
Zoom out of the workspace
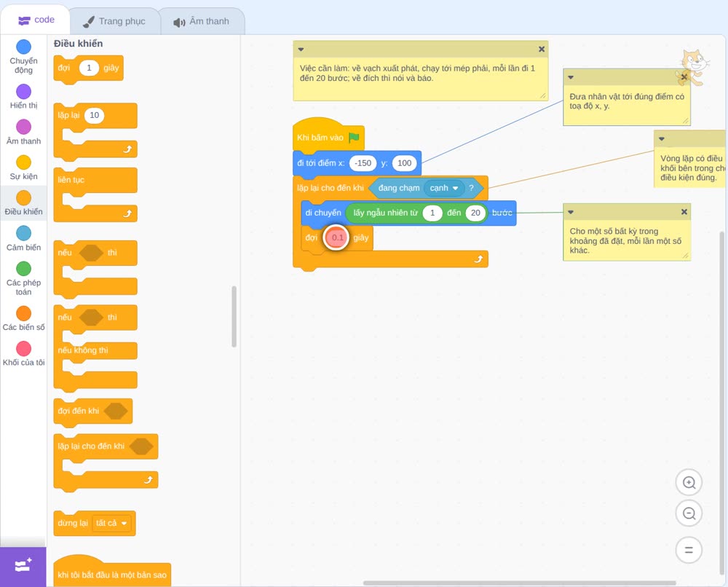[x=689, y=513]
